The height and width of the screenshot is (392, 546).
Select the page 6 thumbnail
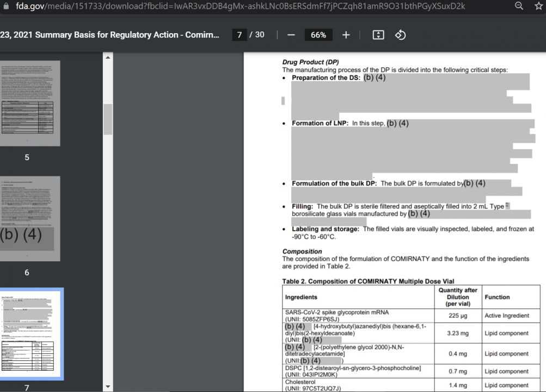coord(30,219)
